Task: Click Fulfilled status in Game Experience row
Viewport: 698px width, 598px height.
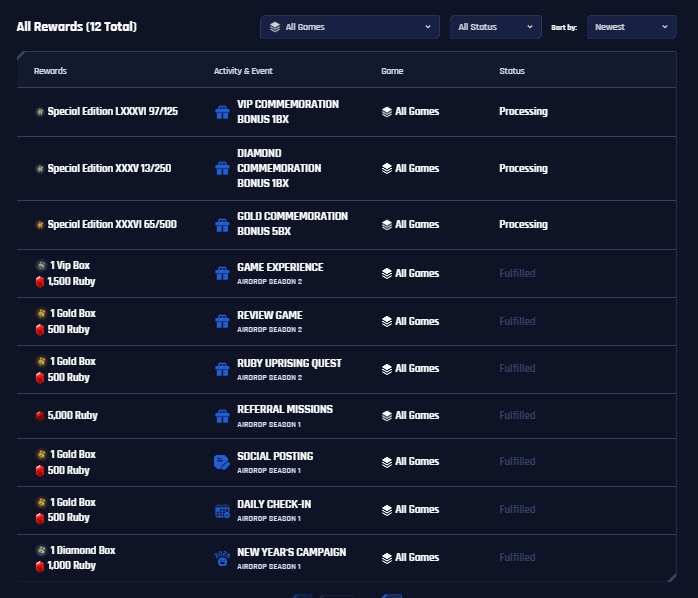Action: pyautogui.click(x=517, y=273)
